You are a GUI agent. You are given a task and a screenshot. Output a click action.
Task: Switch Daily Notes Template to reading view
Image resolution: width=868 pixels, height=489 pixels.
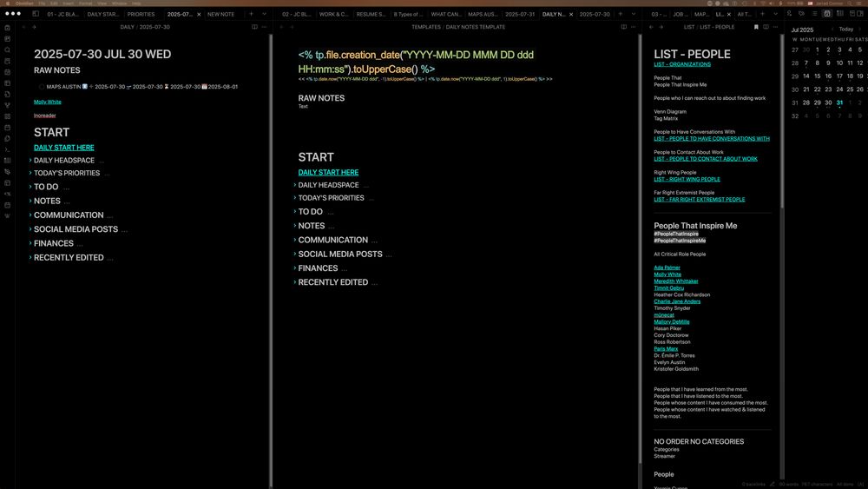pyautogui.click(x=624, y=27)
